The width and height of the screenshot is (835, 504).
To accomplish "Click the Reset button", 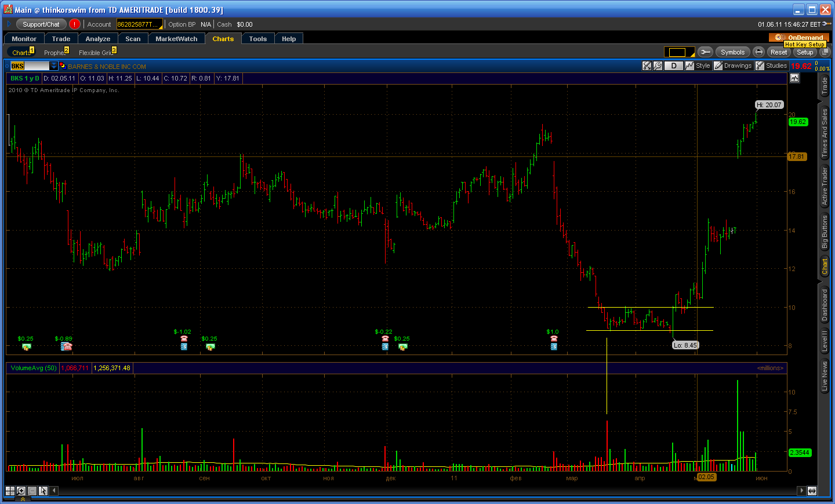I will click(x=779, y=52).
